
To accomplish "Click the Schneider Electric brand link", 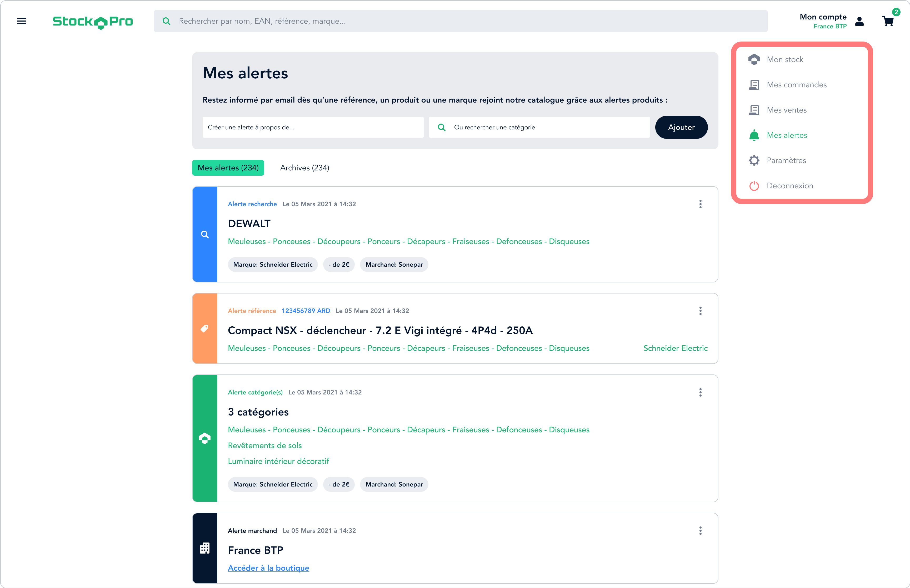I will click(x=676, y=348).
